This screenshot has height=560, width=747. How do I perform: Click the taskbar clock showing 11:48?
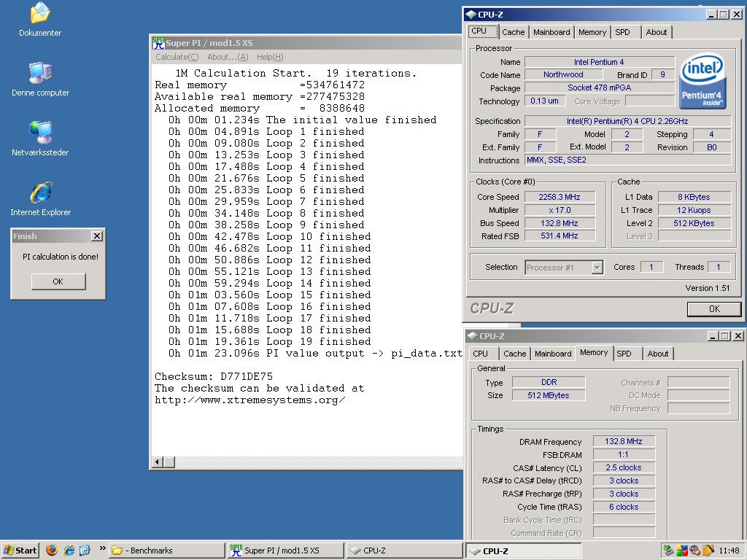click(x=729, y=551)
